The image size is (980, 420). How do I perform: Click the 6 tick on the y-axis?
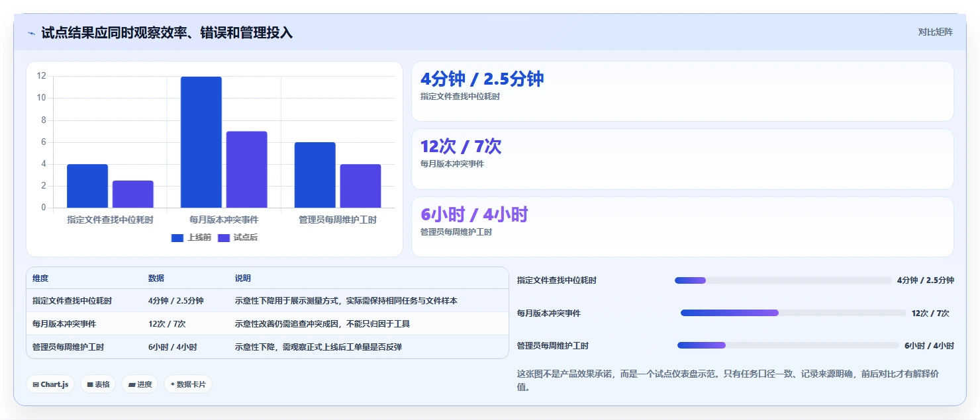(44, 142)
